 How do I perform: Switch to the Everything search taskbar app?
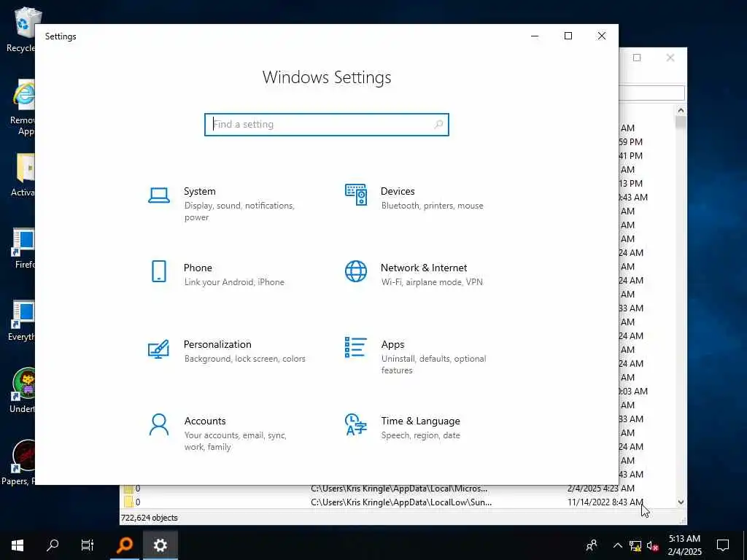point(125,545)
